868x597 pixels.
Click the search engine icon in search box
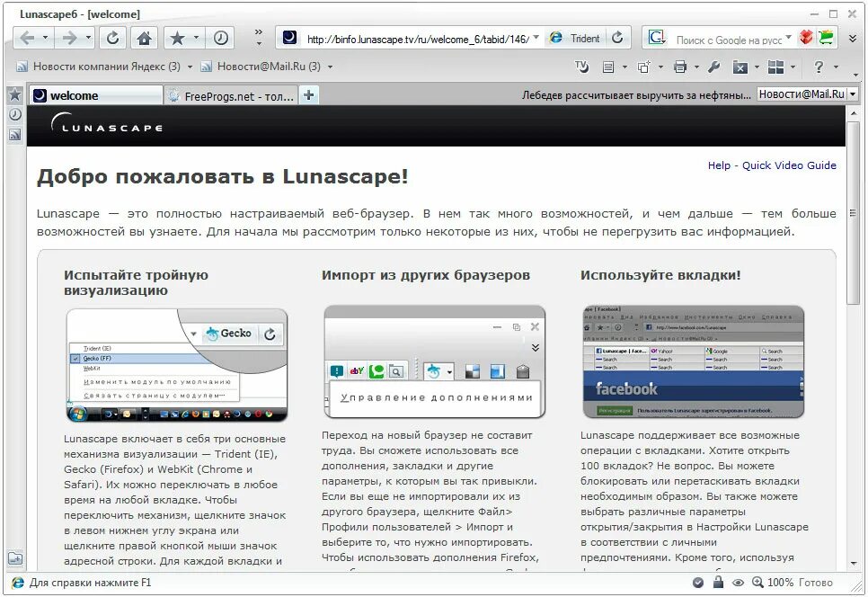pyautogui.click(x=657, y=38)
